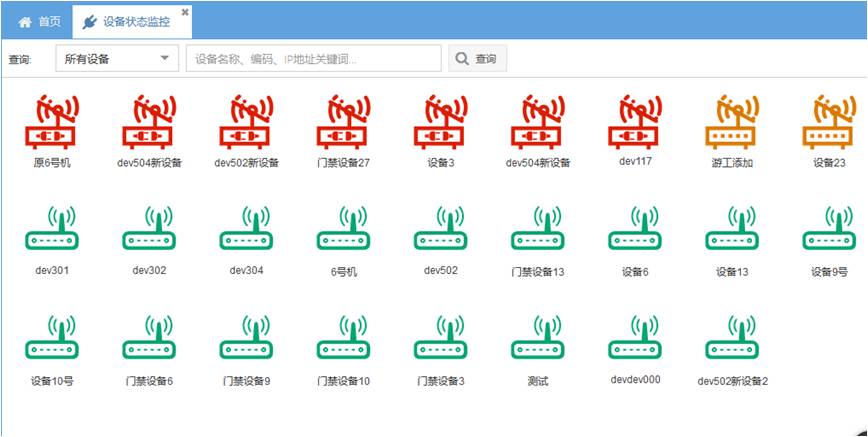Select the green devdev000 router icon
Screen dimensions: 868x437
point(635,337)
